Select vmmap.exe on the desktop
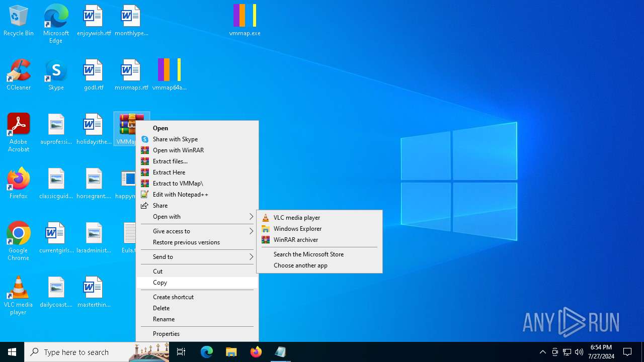The image size is (644, 362). click(x=245, y=21)
